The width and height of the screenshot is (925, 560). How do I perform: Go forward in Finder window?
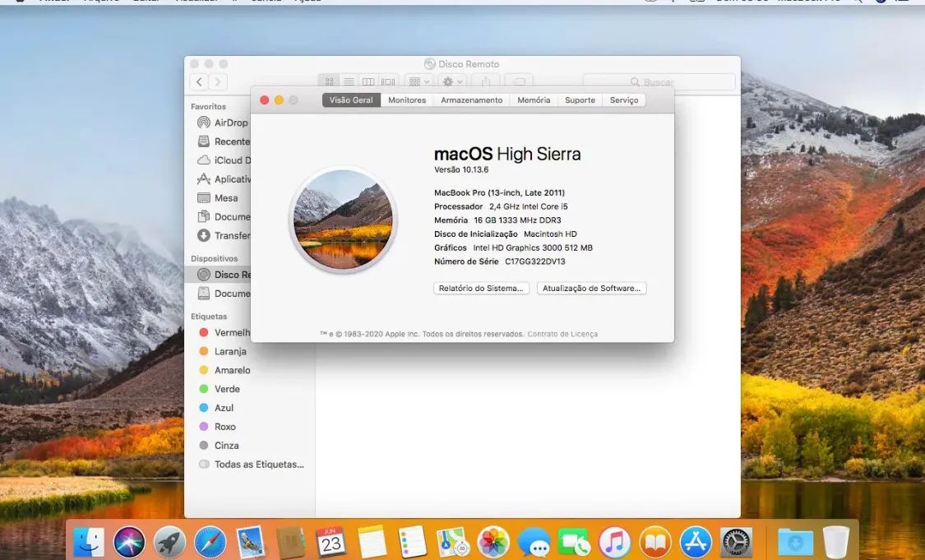coord(218,82)
